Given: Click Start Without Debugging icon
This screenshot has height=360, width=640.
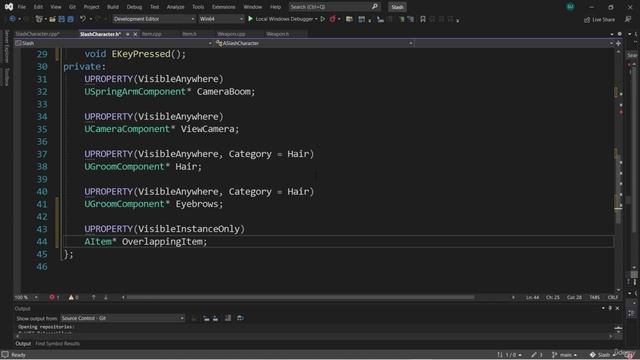Looking at the screenshot, I should 323,19.
